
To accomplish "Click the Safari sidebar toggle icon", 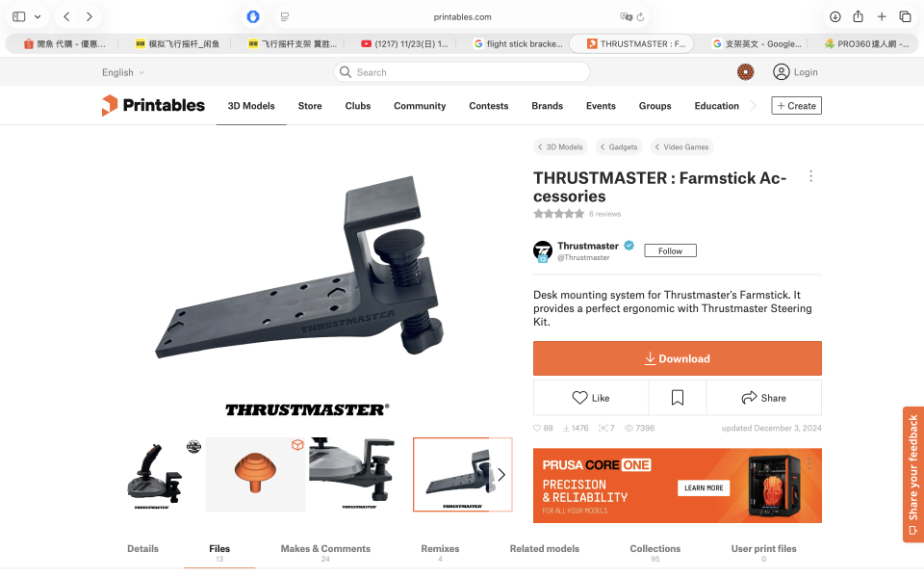I will pos(19,16).
